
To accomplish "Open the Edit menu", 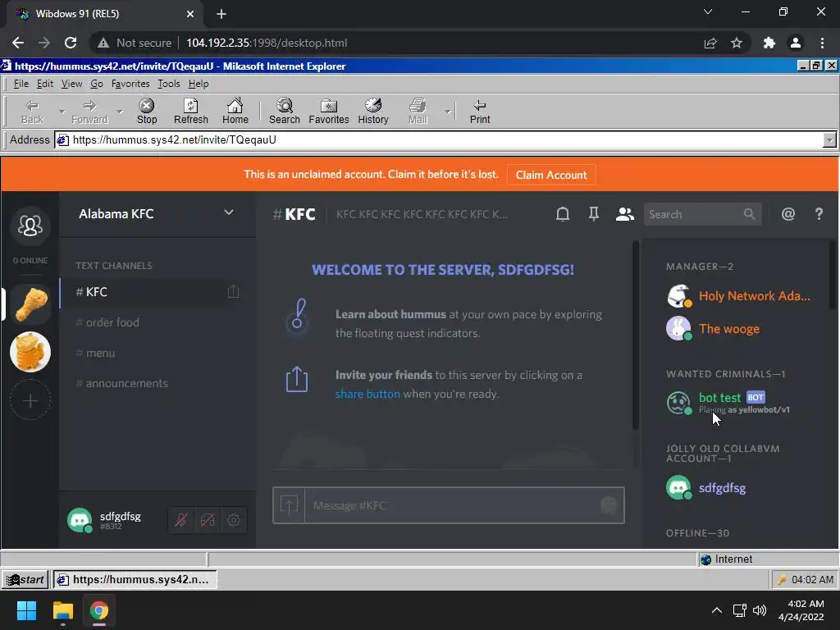I will click(x=45, y=84).
